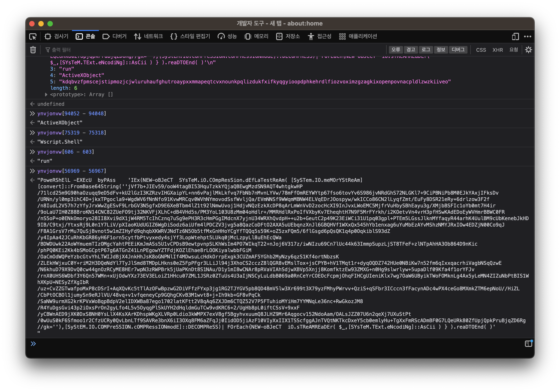Screen dimensions: 560x392
Task: Toggle the 요청 requests filter
Action: pos(514,50)
